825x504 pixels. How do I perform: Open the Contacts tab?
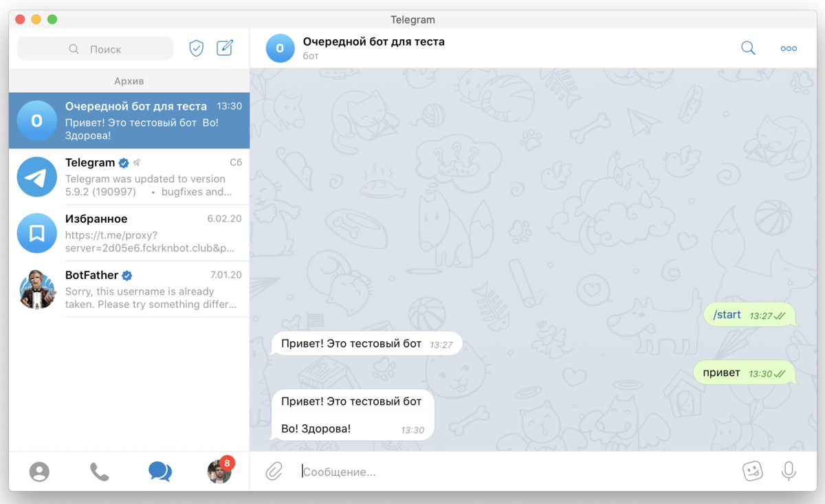[x=39, y=472]
